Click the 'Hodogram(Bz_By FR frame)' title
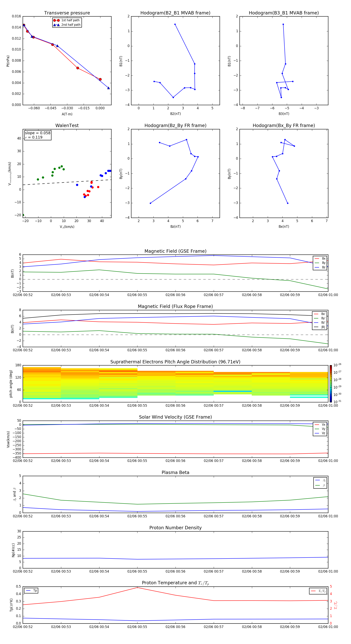This screenshot has width=351, height=644. click(x=175, y=125)
